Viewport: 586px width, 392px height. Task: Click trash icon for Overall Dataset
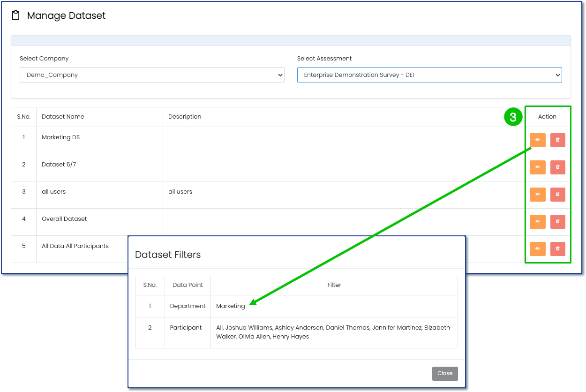[557, 222]
